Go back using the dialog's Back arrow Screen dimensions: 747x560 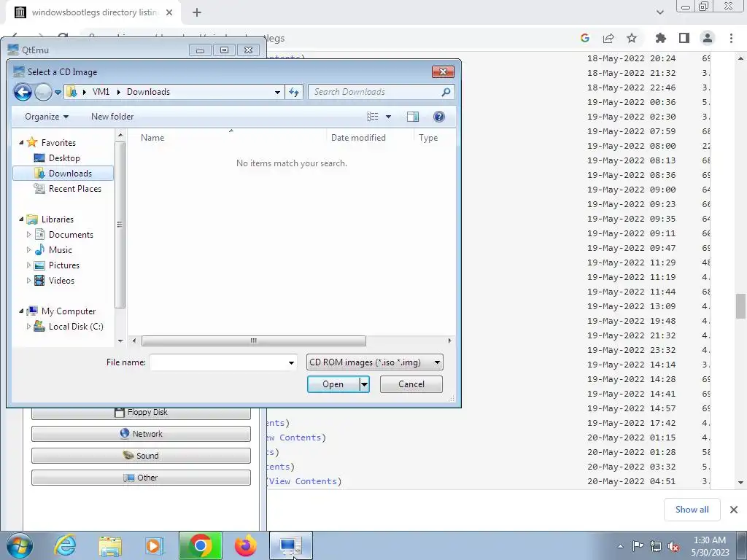click(x=23, y=92)
